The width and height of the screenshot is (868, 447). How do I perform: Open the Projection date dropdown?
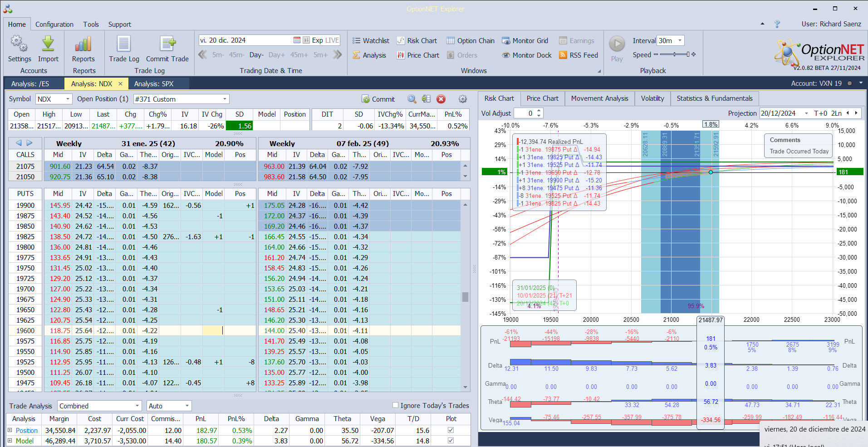point(806,113)
